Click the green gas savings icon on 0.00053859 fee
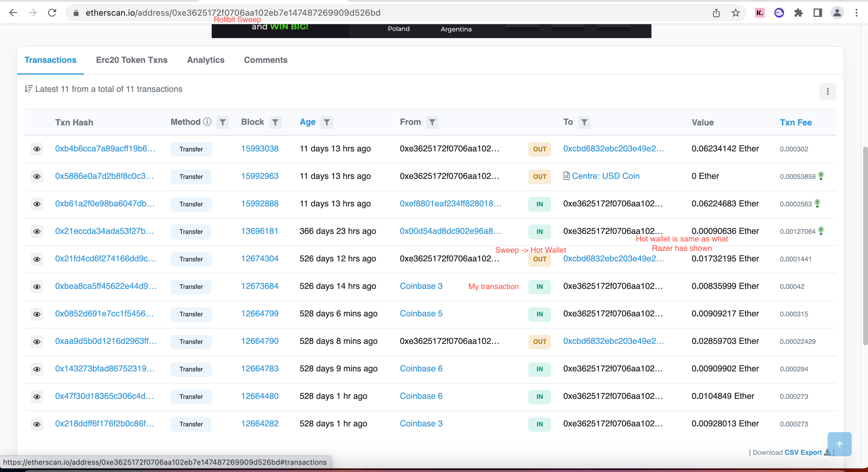Viewport: 868px width, 472px height. [821, 176]
